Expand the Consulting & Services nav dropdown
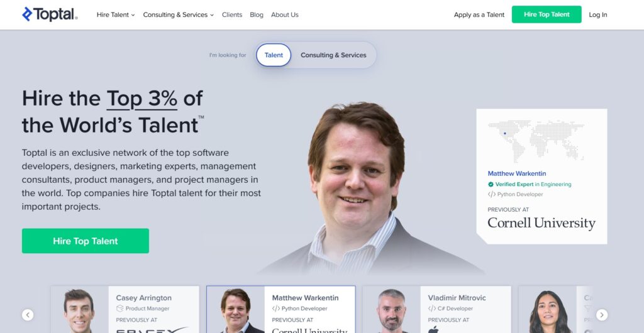Screen dimensions: 644x333 pos(178,14)
